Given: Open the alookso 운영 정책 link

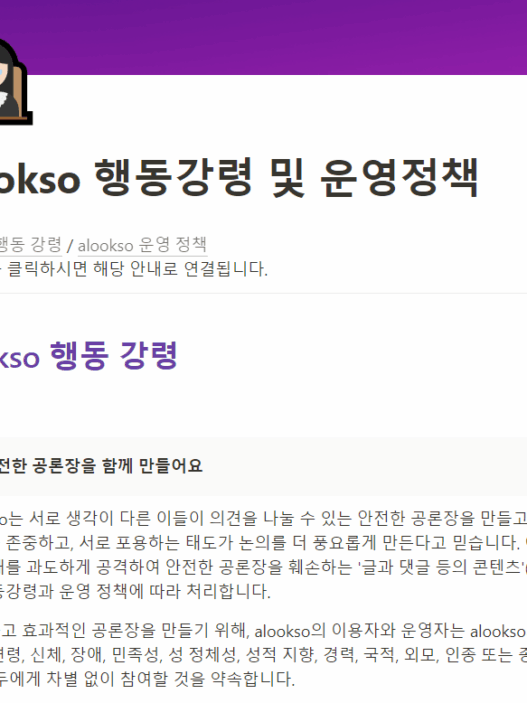Looking at the screenshot, I should [x=142, y=245].
